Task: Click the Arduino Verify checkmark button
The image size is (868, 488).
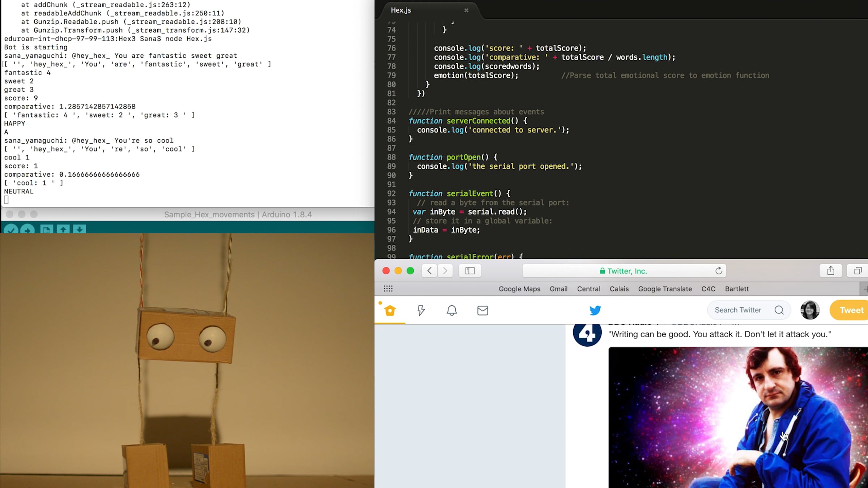Action: (11, 229)
